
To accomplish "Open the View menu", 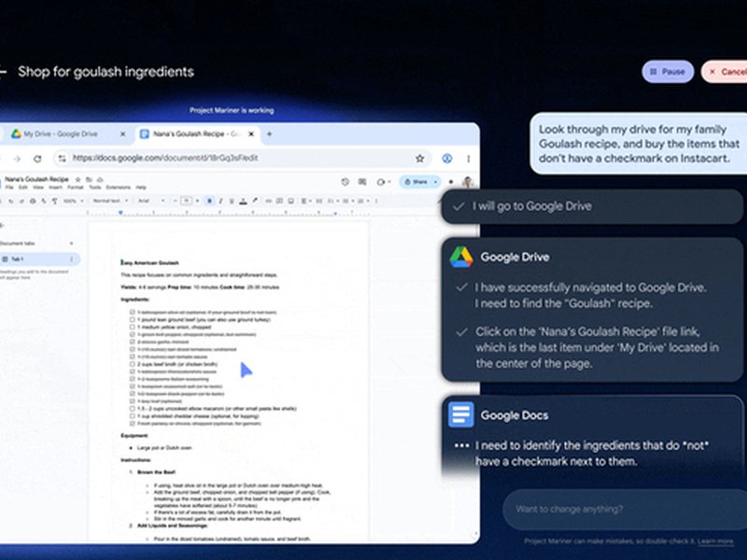I will pos(38,188).
